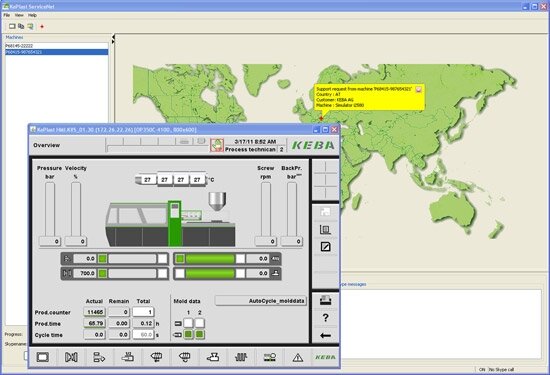
Task: Open the File menu
Action: (7, 15)
